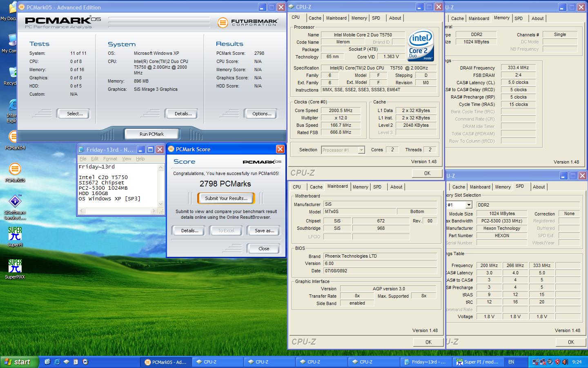Open Memory tab in top CPU-Z window
The width and height of the screenshot is (588, 368).
tap(359, 18)
